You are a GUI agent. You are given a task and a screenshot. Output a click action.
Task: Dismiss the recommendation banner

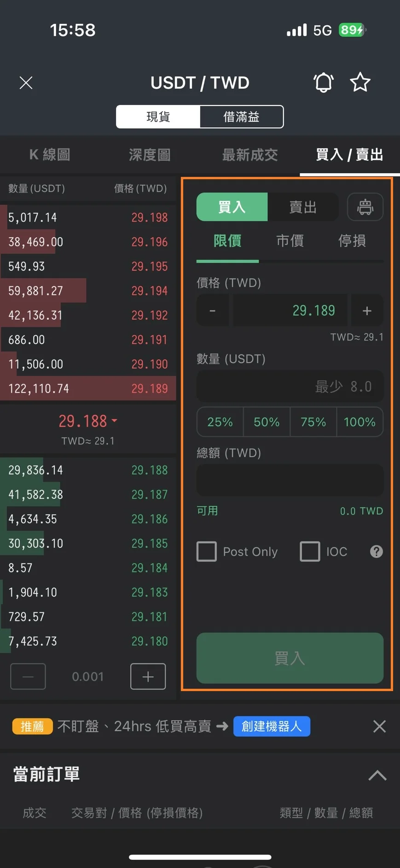pos(379,727)
